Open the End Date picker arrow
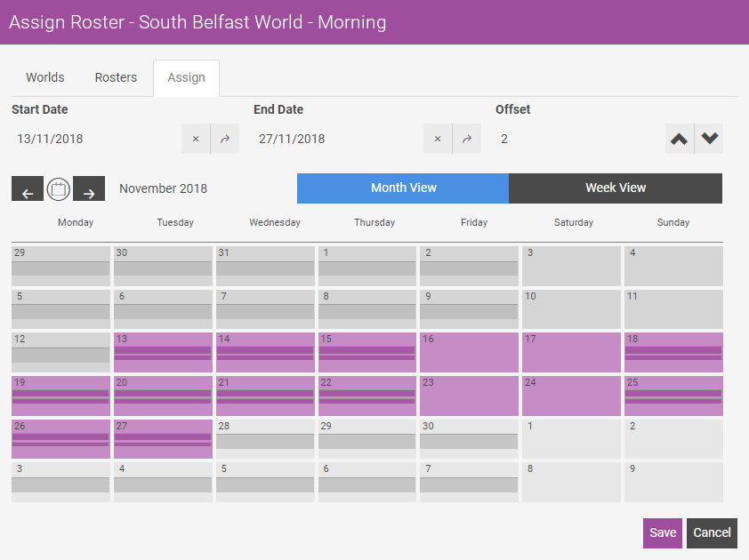 pos(467,139)
